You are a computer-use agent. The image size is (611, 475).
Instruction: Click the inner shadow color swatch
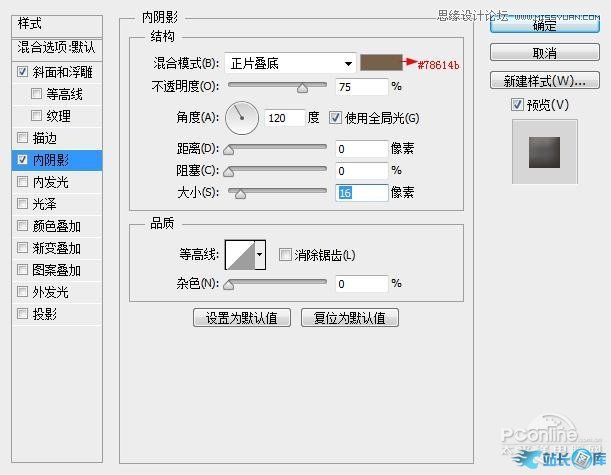tap(382, 63)
